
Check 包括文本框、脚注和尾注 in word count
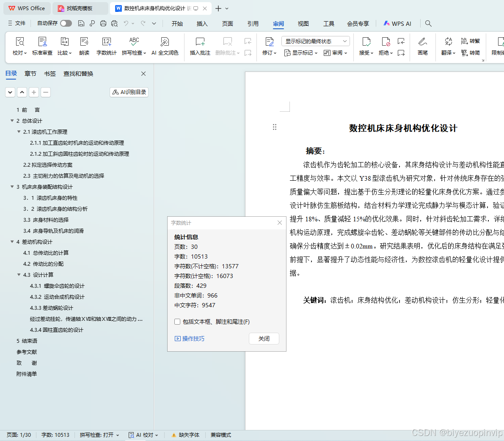(177, 321)
